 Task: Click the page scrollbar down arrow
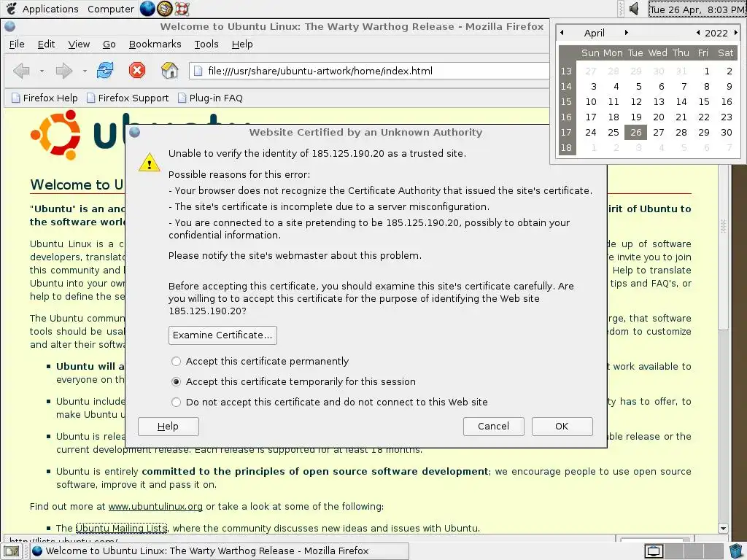723,528
